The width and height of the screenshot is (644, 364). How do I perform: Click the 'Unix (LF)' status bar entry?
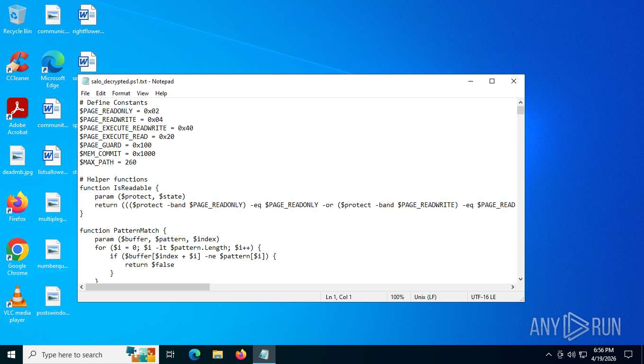[x=425, y=297]
